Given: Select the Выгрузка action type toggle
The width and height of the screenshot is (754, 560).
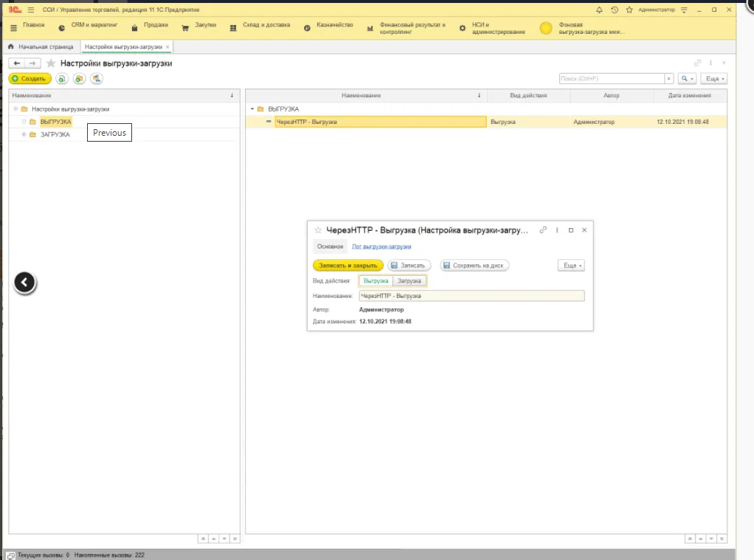Looking at the screenshot, I should click(376, 281).
